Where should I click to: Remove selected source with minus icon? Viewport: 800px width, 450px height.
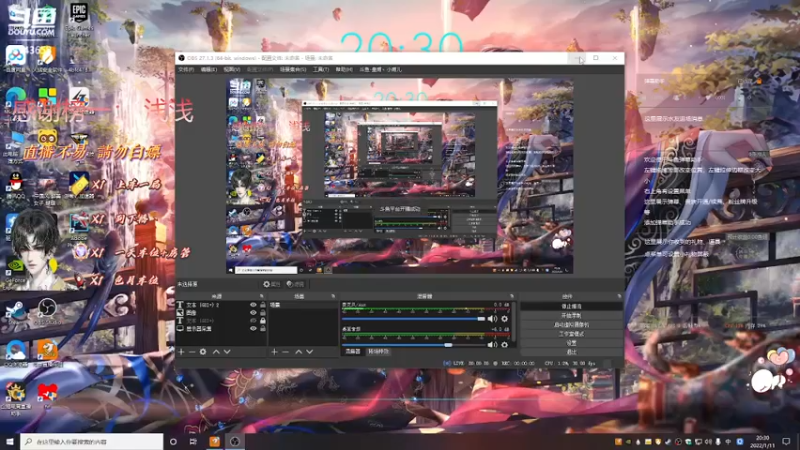click(x=192, y=352)
